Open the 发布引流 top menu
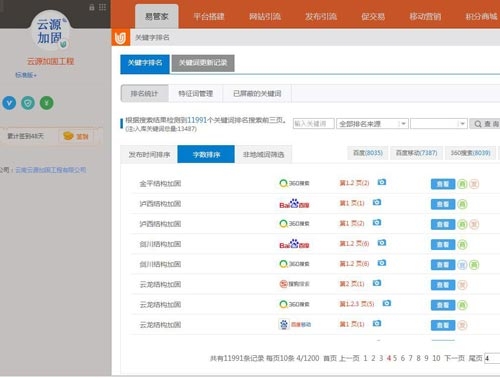The width and height of the screenshot is (500, 378). pyautogui.click(x=321, y=16)
